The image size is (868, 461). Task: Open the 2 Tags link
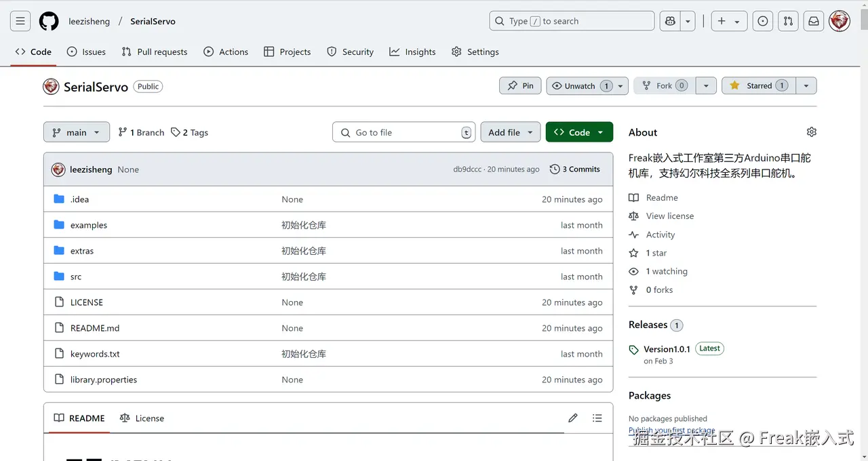(189, 132)
